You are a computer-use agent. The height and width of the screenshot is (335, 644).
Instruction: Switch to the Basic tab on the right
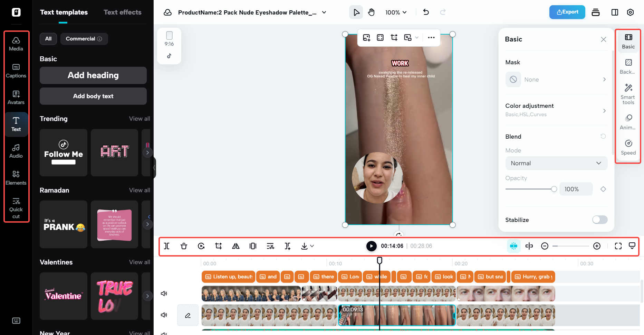[x=628, y=41]
